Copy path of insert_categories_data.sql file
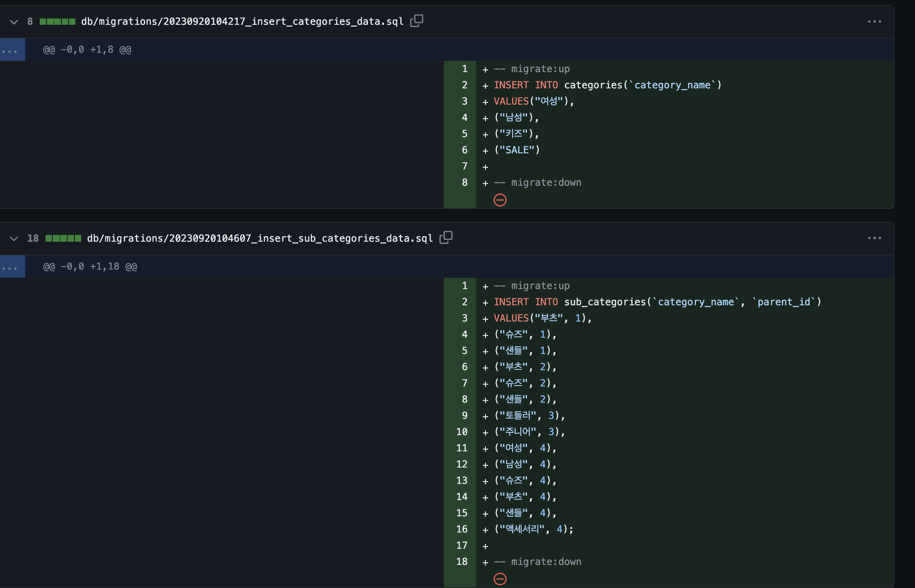This screenshot has height=588, width=915. [x=416, y=21]
